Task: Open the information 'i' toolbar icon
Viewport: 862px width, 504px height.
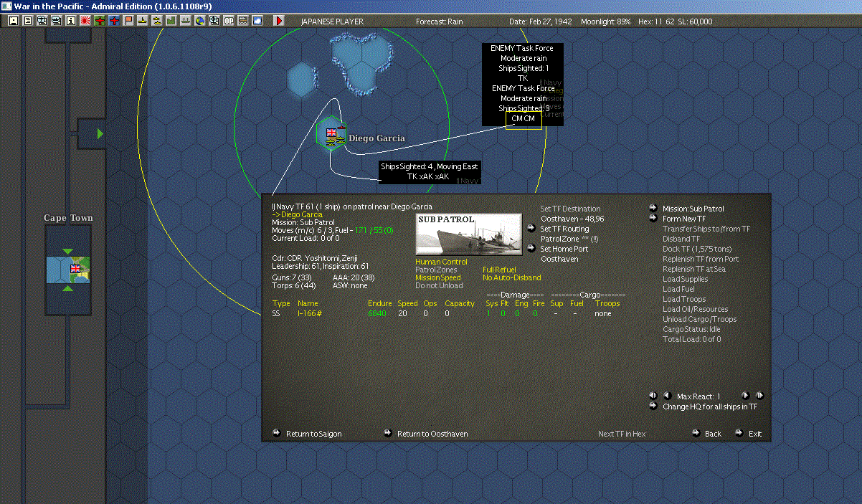Action: [x=71, y=22]
